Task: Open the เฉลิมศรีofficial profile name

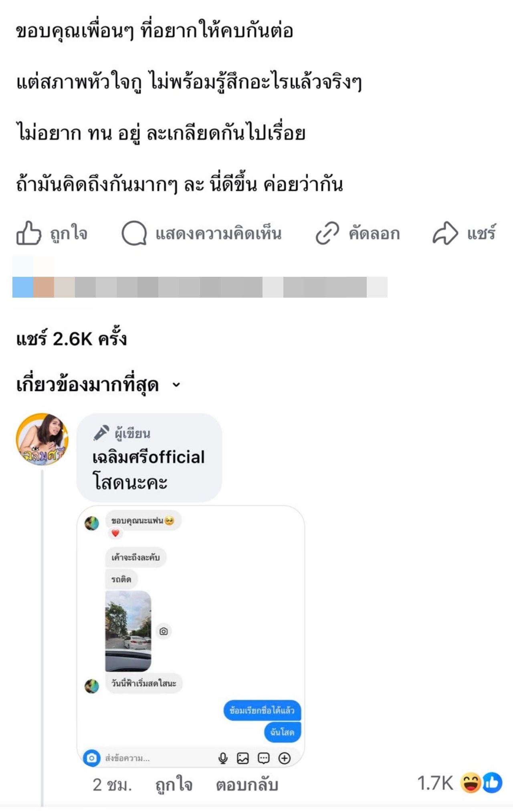Action: point(148,457)
